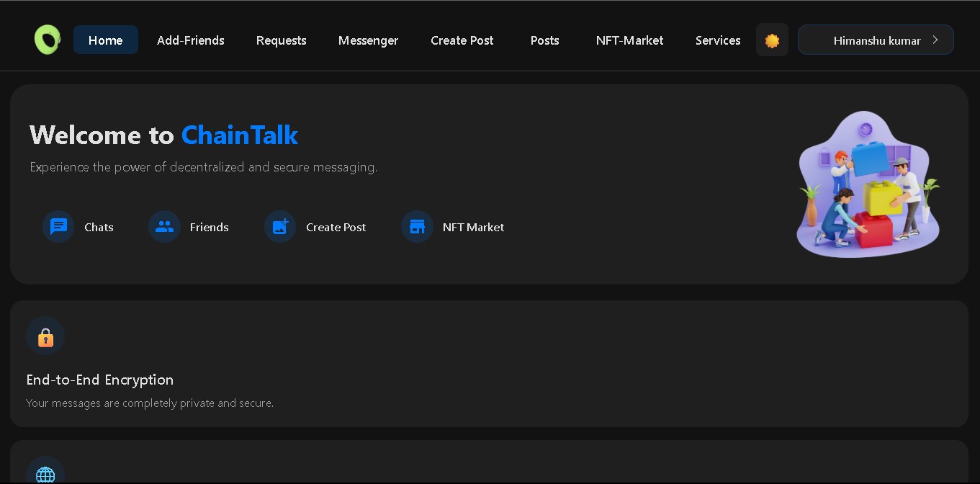
Task: View the Posts page
Action: point(545,40)
